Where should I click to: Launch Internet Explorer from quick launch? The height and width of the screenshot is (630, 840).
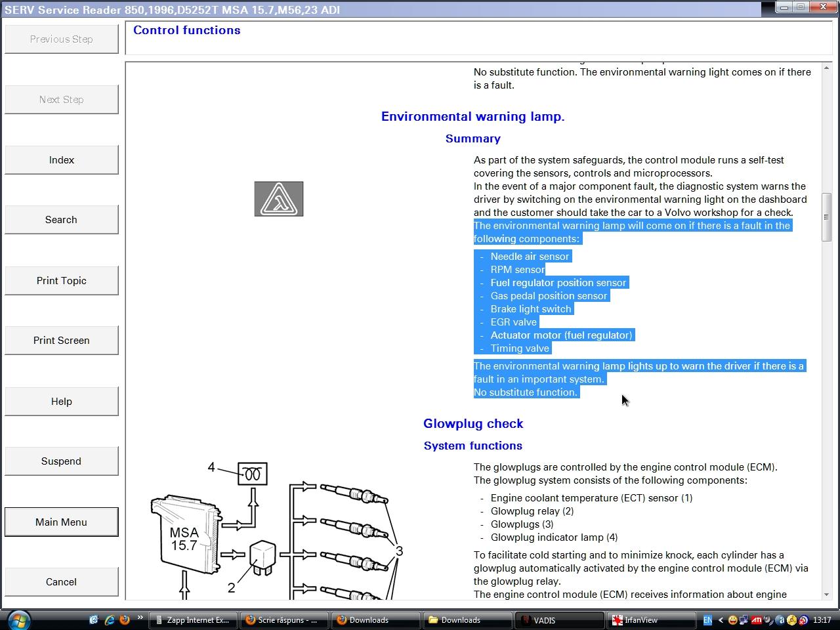(110, 619)
